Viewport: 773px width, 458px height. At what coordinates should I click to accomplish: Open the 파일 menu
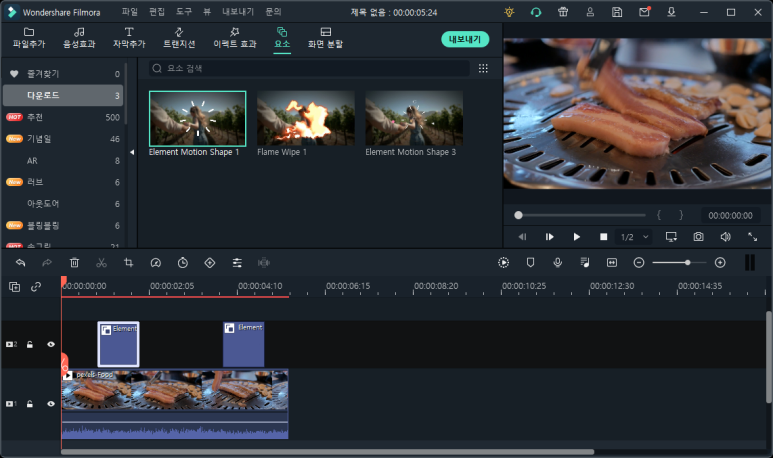point(130,12)
